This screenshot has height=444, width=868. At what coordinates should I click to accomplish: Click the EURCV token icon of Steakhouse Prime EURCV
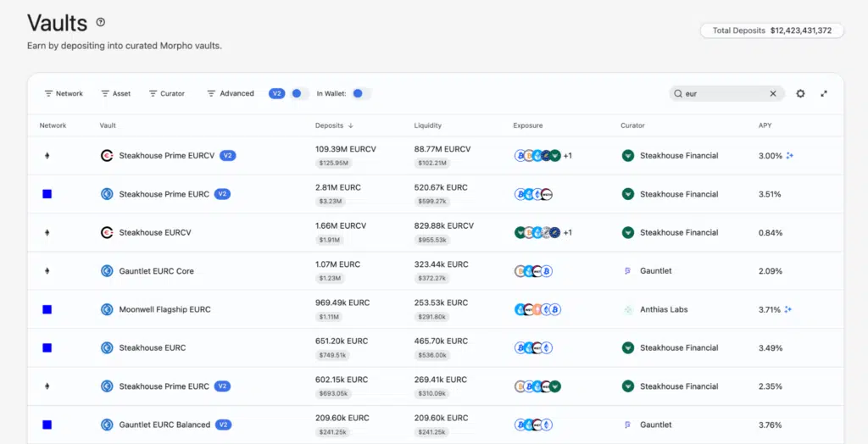107,156
